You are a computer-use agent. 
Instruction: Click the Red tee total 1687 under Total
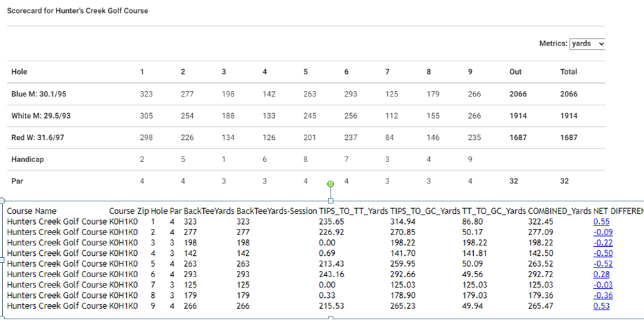(x=569, y=138)
